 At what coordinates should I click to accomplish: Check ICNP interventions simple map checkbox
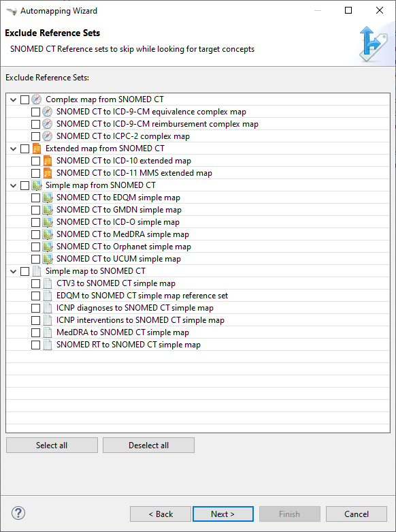pyautogui.click(x=35, y=321)
